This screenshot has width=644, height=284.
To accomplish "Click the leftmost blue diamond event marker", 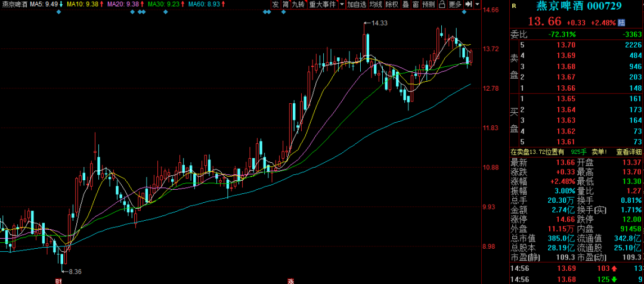I will pyautogui.click(x=58, y=11).
